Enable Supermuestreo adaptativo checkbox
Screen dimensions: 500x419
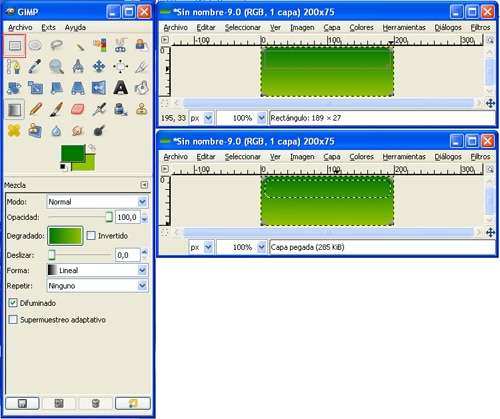click(x=13, y=319)
